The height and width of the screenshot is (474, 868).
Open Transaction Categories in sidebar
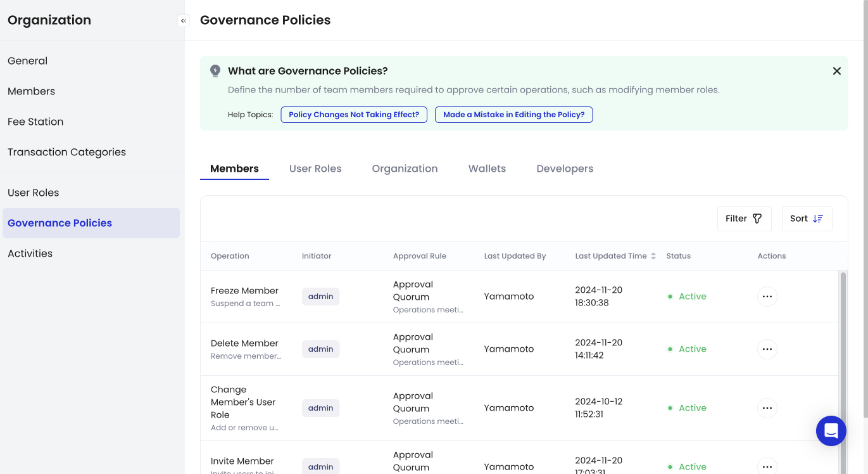(x=66, y=152)
